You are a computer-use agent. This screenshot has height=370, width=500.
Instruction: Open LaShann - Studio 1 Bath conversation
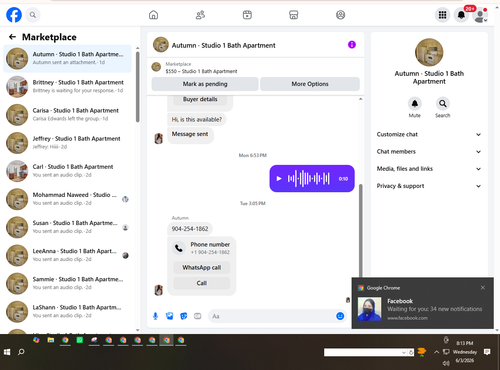pyautogui.click(x=67, y=312)
